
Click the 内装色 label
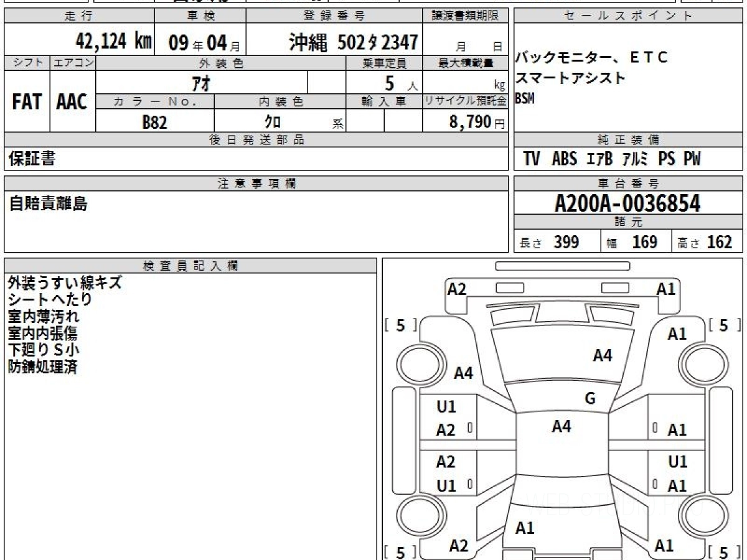coord(281,101)
